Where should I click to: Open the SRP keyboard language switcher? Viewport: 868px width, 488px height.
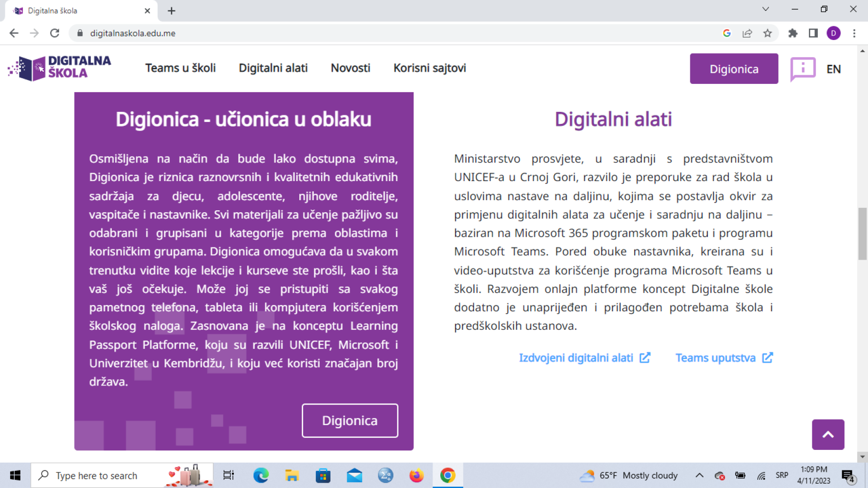click(782, 475)
